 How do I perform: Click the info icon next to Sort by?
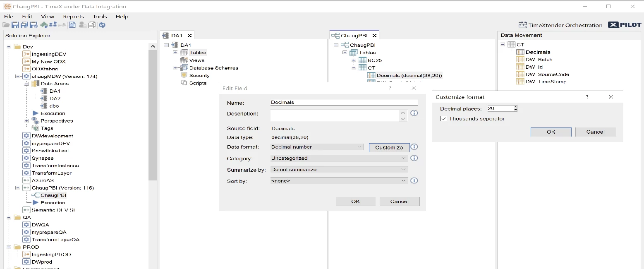[x=414, y=180]
